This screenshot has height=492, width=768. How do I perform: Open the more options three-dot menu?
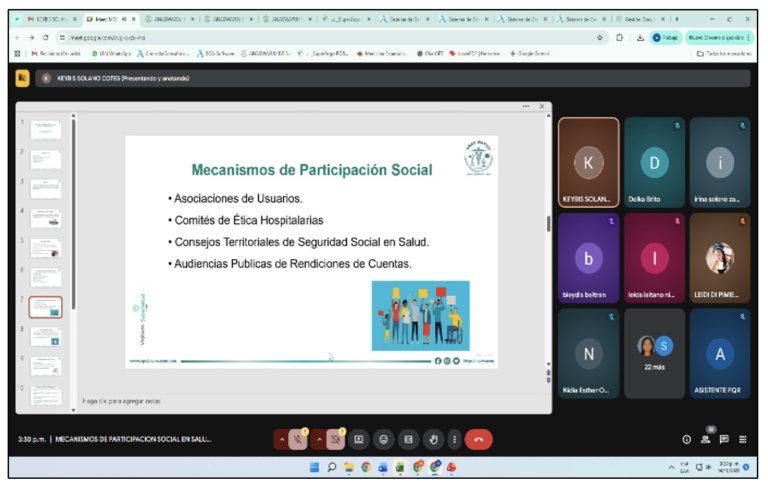pos(455,439)
